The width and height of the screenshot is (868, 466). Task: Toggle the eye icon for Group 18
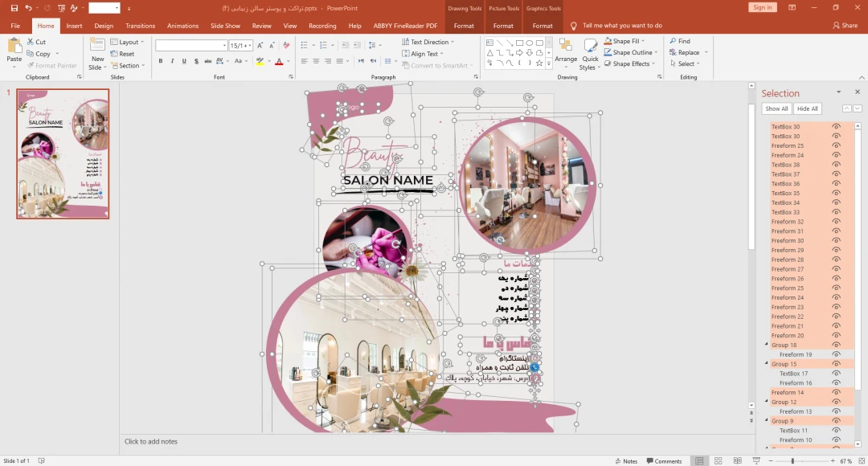[836, 345]
